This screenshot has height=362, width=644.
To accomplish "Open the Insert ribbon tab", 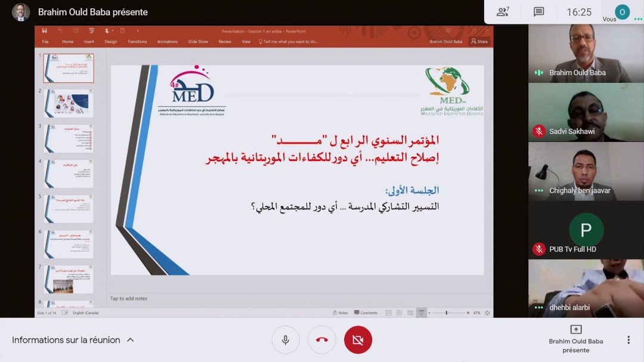I will pyautogui.click(x=89, y=42).
